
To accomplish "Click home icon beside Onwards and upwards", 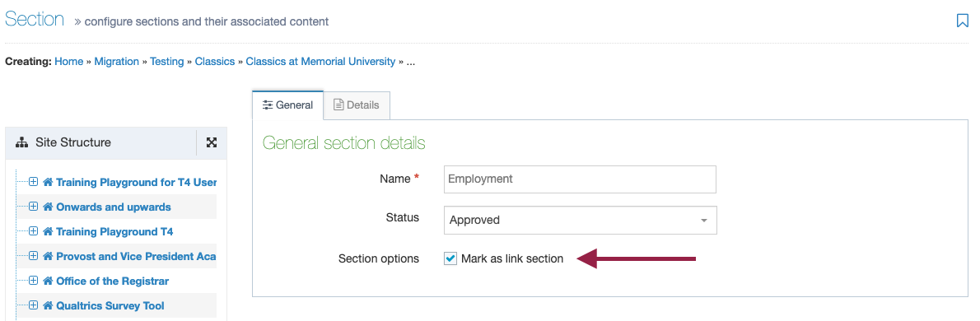I will [48, 207].
